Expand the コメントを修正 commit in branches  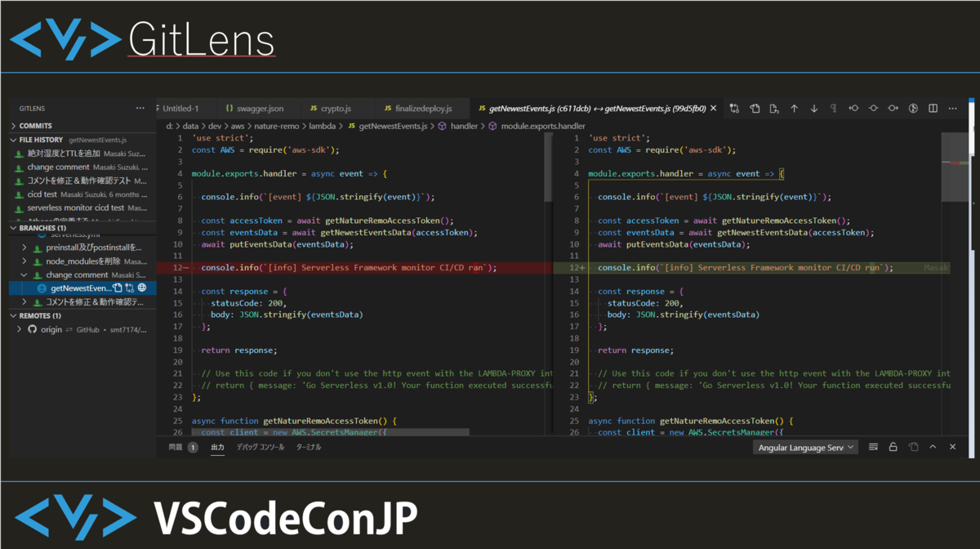[25, 301]
